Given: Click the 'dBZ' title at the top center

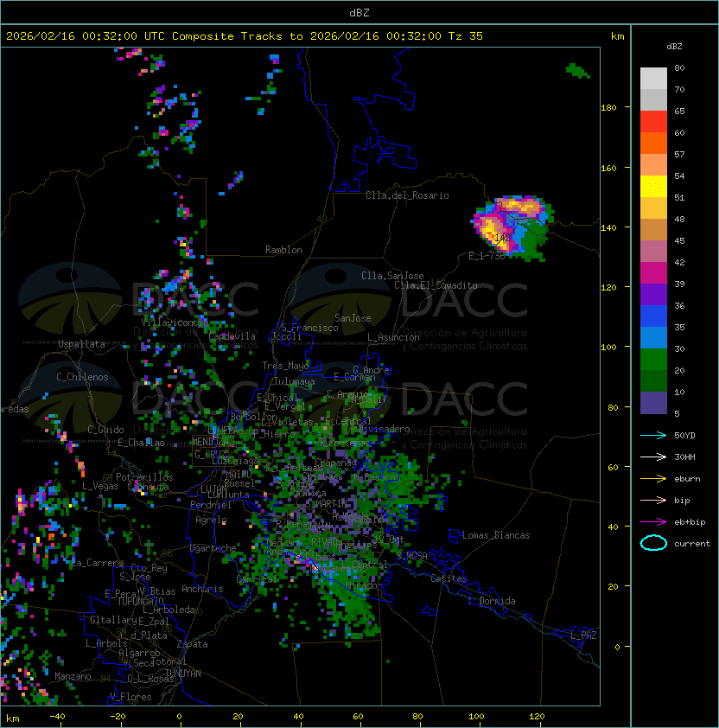Looking at the screenshot, I should (359, 12).
